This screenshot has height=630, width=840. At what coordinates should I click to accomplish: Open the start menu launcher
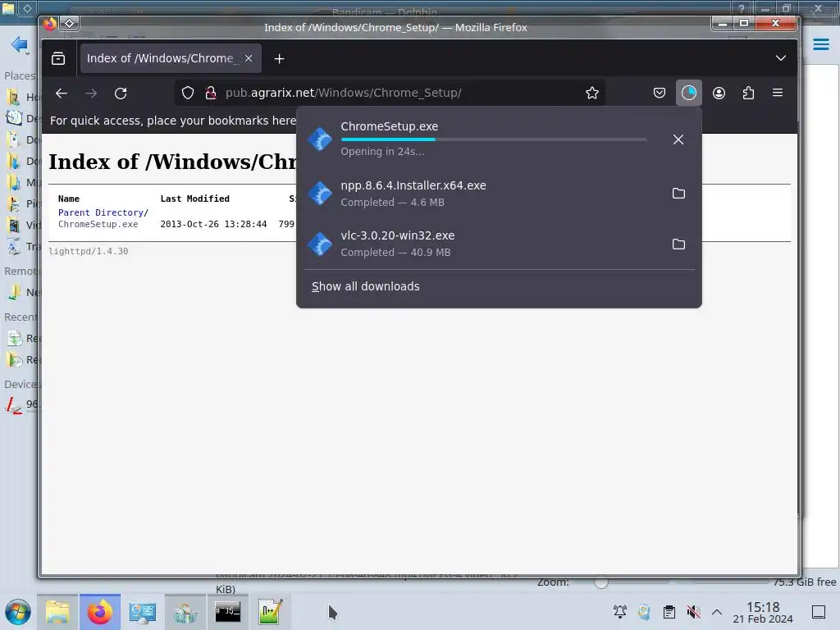(18, 612)
